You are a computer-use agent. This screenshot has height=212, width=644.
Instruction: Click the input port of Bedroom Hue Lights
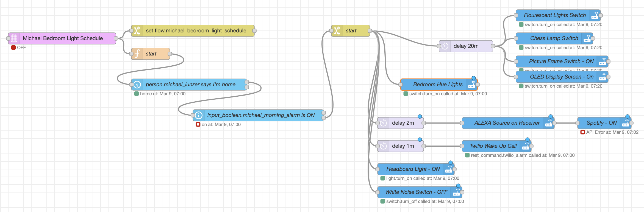(x=401, y=85)
